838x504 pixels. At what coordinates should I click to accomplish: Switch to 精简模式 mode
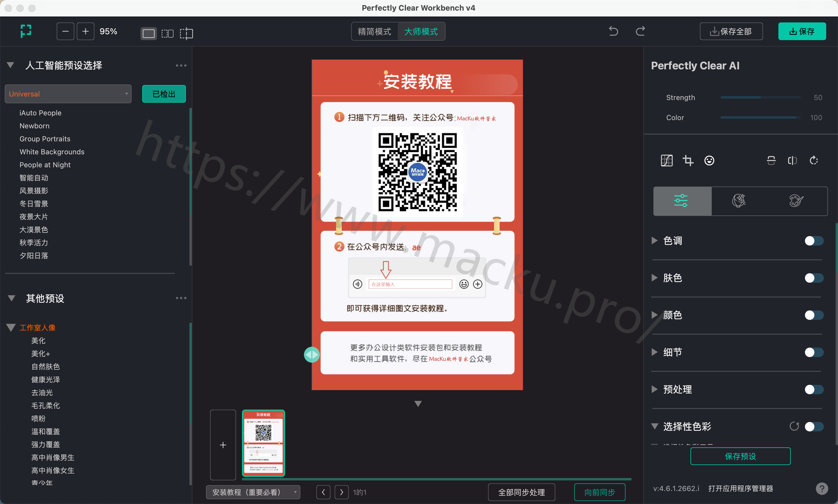[374, 32]
